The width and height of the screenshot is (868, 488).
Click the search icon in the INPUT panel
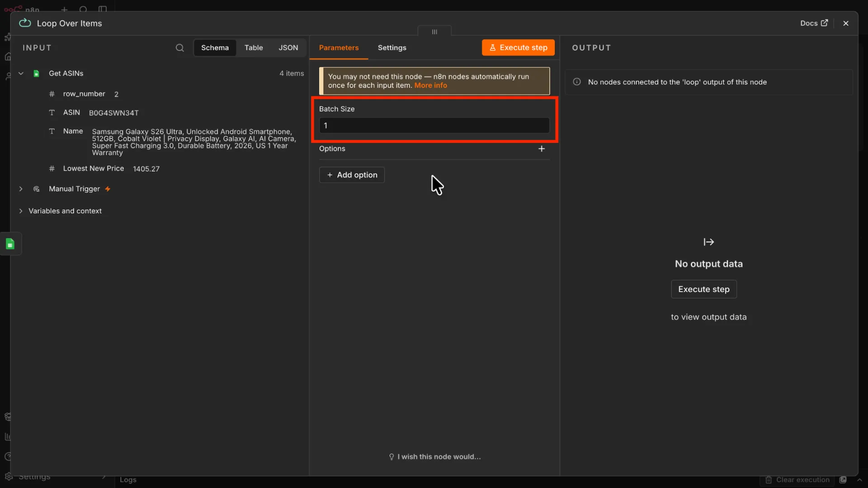point(179,48)
